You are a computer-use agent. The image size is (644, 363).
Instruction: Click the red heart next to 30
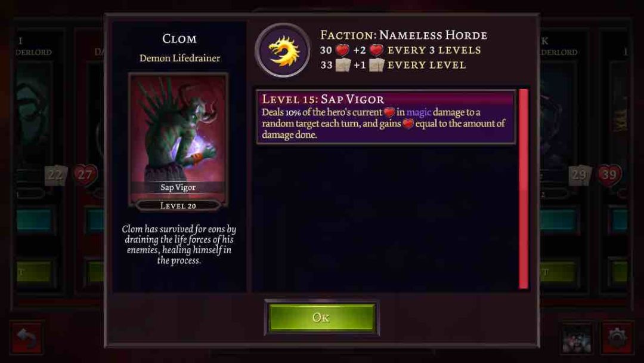(342, 50)
